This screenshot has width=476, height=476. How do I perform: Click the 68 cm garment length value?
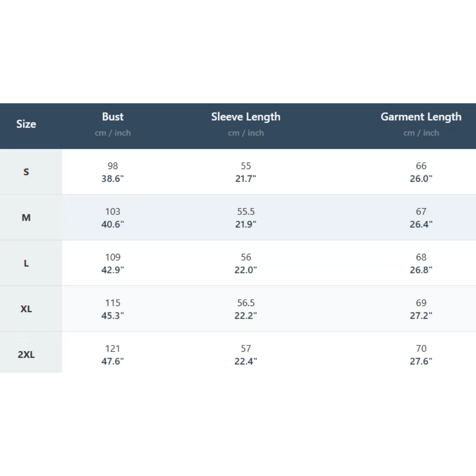point(421,257)
